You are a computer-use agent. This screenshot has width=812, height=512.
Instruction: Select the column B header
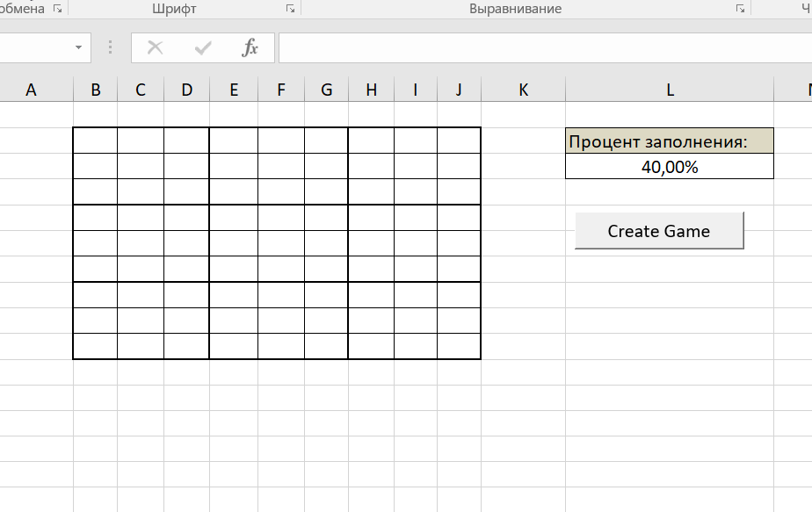coord(96,89)
